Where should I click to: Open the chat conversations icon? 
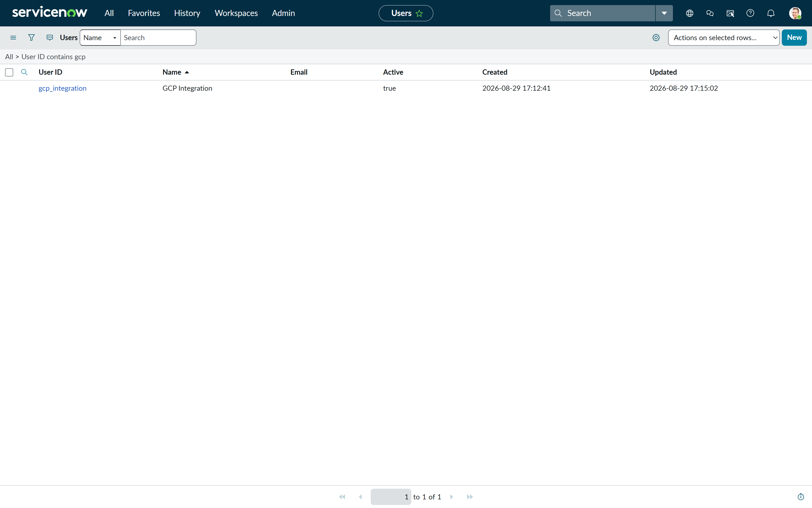tap(710, 13)
